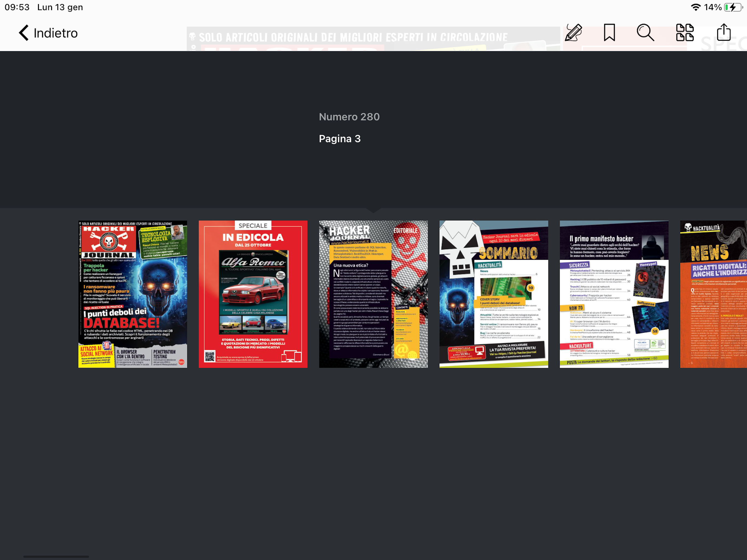Check the battery charging indicator
Viewport: 747px width, 560px height.
click(x=733, y=7)
